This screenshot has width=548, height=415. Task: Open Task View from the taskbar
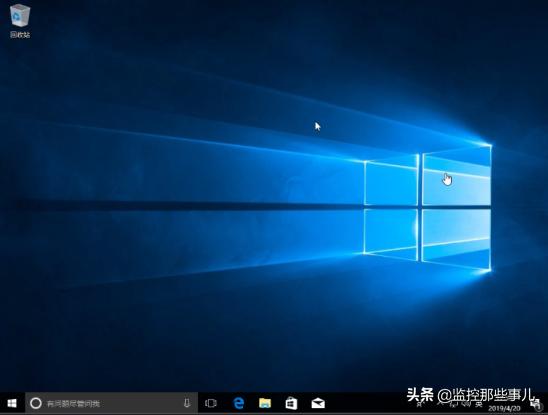211,403
